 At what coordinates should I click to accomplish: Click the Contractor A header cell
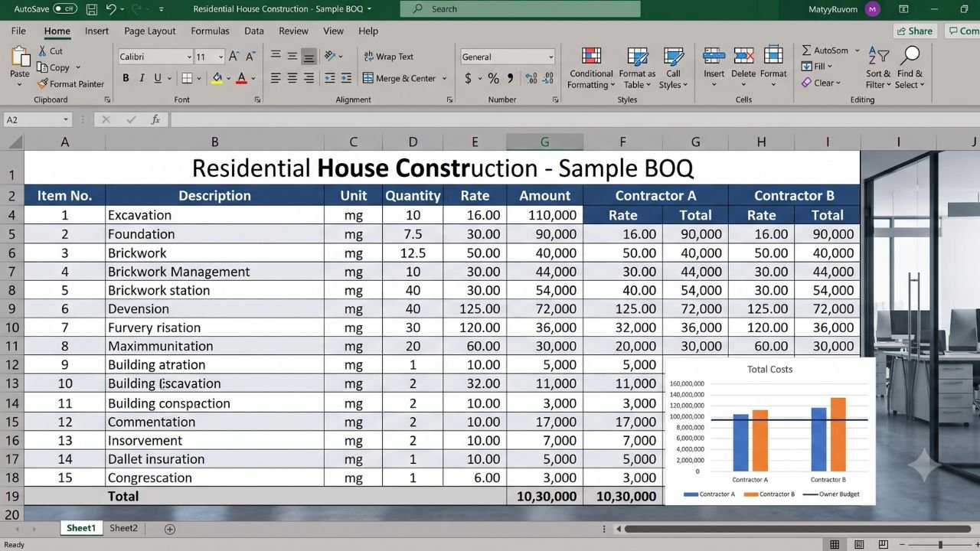(x=655, y=195)
